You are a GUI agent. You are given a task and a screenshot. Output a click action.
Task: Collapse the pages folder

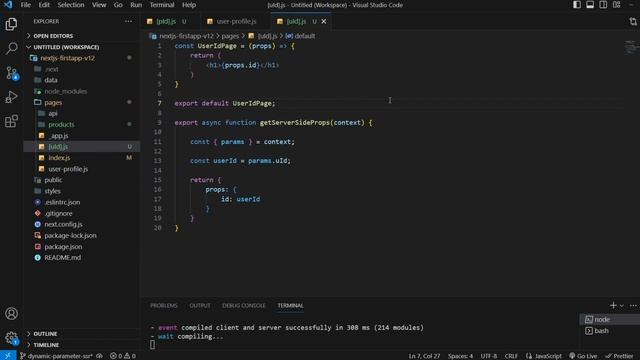pyautogui.click(x=82, y=102)
